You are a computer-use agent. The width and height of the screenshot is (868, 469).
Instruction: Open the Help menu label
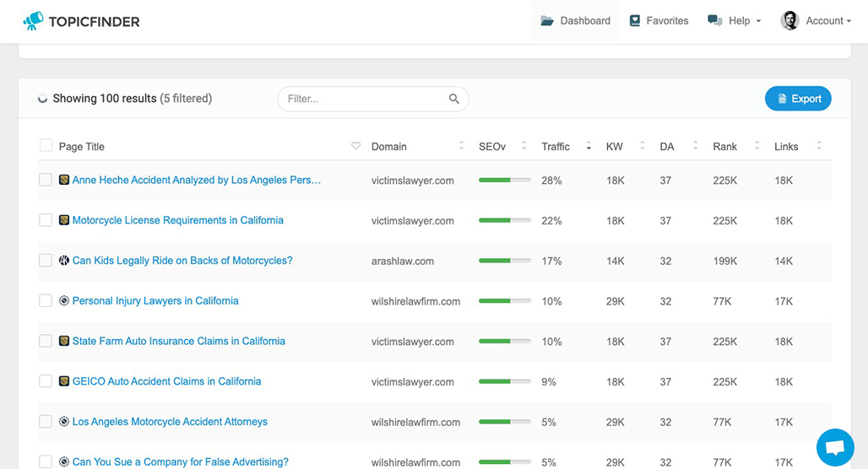(739, 21)
